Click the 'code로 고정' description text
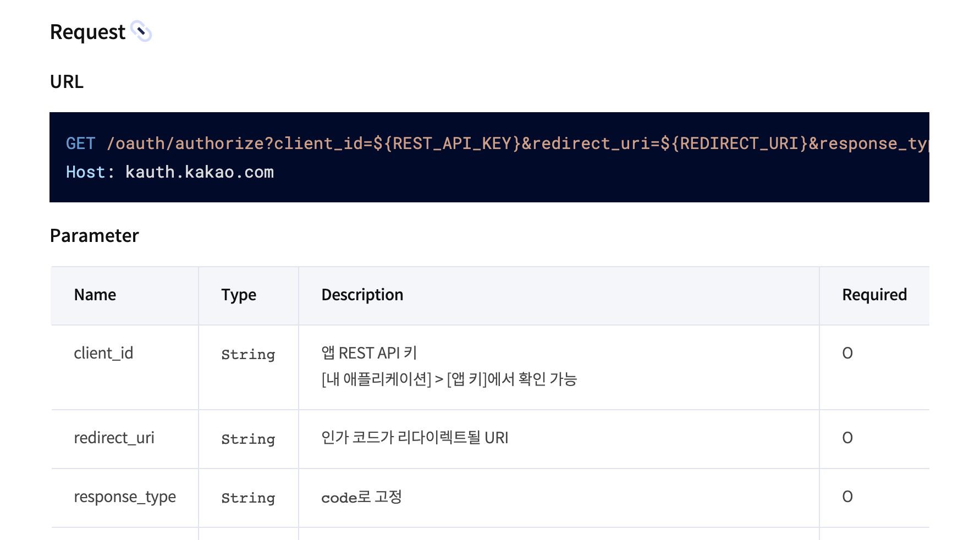 (361, 497)
